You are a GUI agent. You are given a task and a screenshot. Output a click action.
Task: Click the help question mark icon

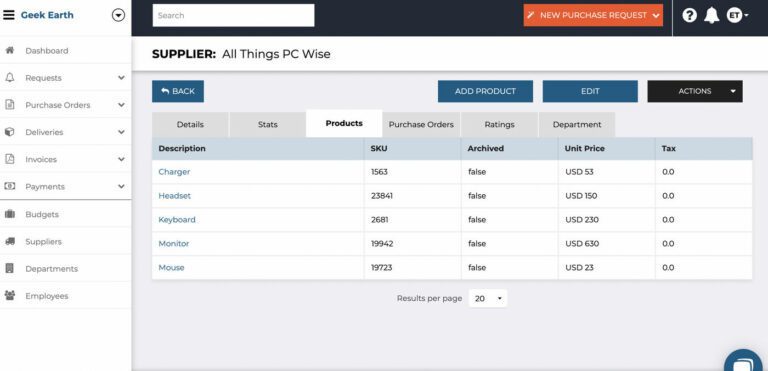[690, 16]
